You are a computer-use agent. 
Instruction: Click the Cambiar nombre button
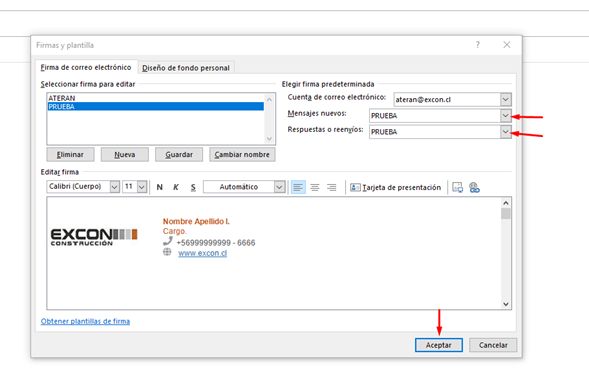point(242,154)
